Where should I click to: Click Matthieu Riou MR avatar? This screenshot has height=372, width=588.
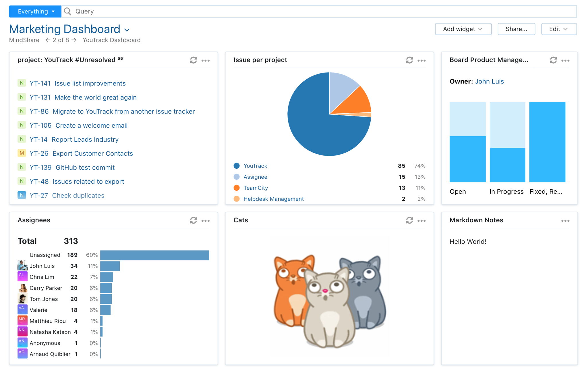(x=22, y=321)
